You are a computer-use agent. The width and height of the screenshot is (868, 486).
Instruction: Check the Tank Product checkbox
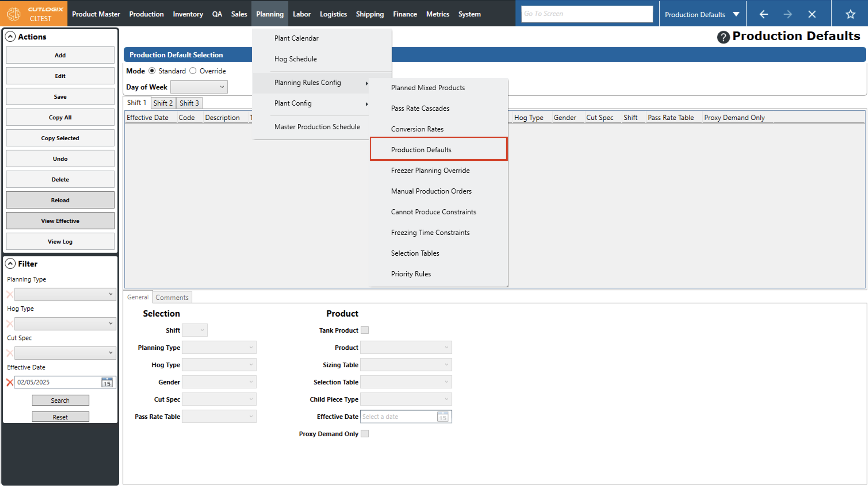pyautogui.click(x=365, y=330)
